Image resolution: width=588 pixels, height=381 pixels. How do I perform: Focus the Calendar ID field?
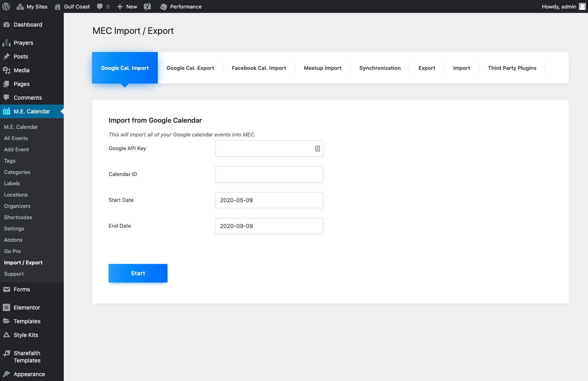pyautogui.click(x=269, y=174)
